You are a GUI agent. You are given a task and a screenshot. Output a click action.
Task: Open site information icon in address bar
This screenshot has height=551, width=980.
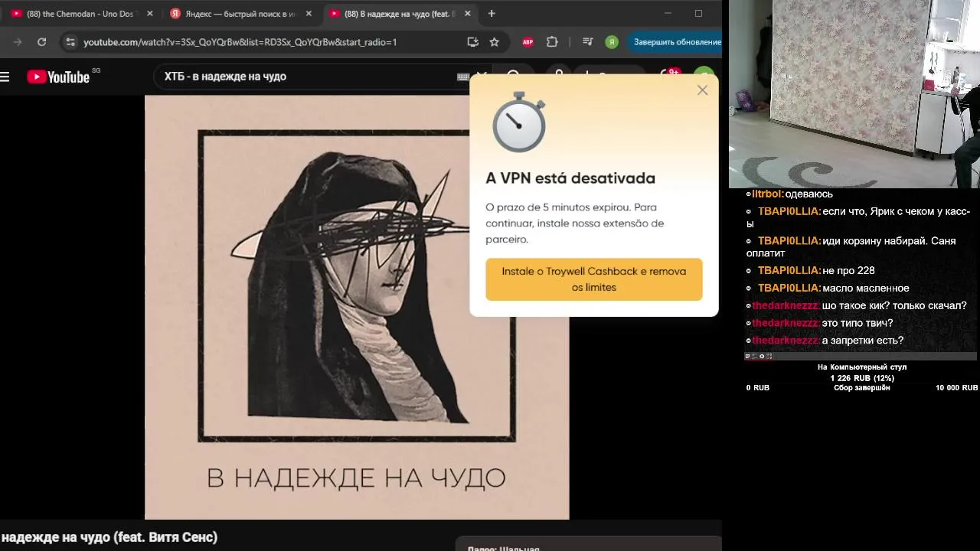(70, 42)
